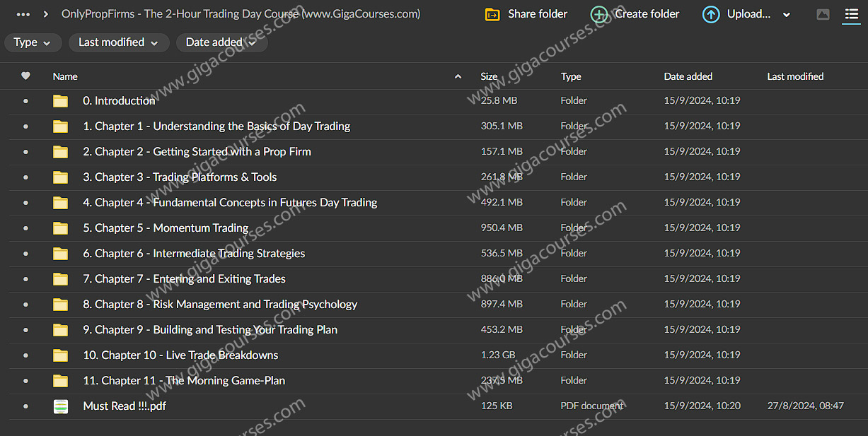Open the Last modified filter dropdown
This screenshot has height=436, width=868.
[118, 42]
